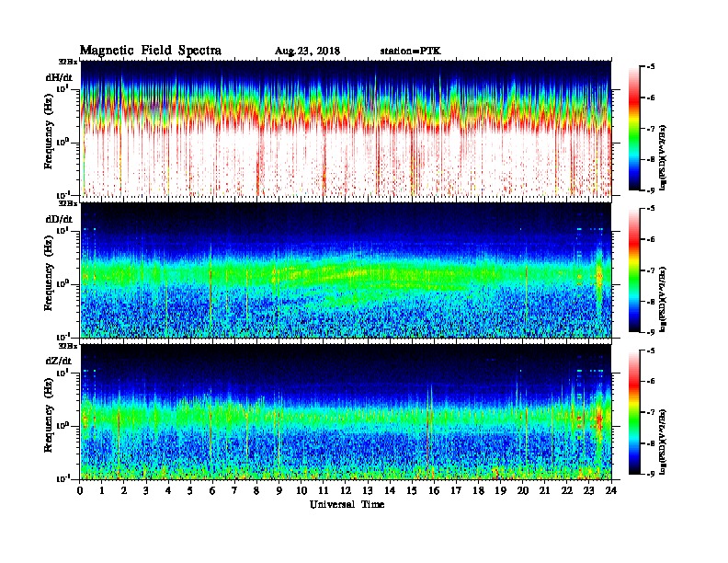Screen dimensions: 728x563
Task: Click hour tick label "18" on the time axis
Action: click(x=478, y=490)
